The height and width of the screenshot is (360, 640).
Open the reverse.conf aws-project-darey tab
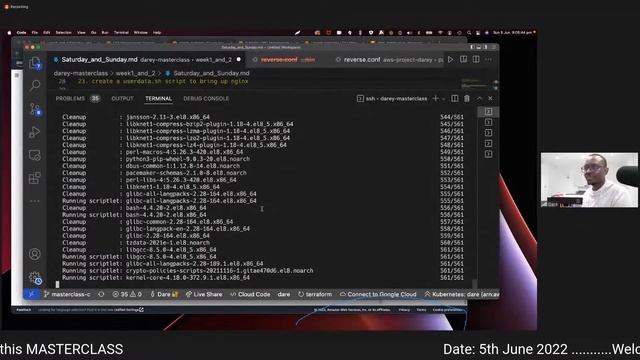(x=388, y=60)
